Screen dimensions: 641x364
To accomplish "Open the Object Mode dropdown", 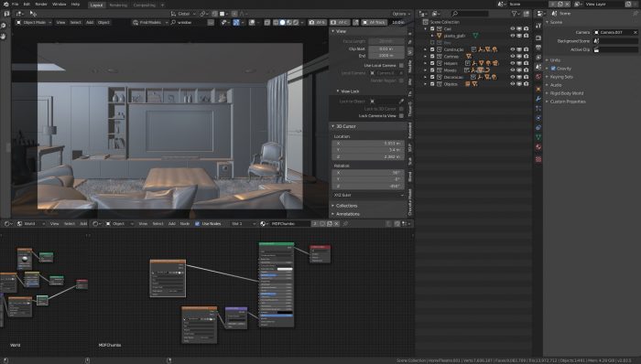I will pyautogui.click(x=34, y=23).
